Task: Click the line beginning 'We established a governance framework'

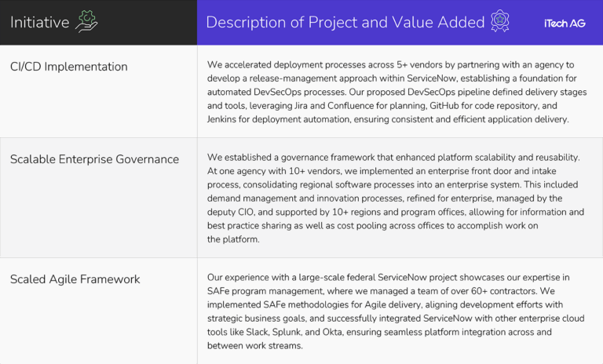Action: point(393,158)
